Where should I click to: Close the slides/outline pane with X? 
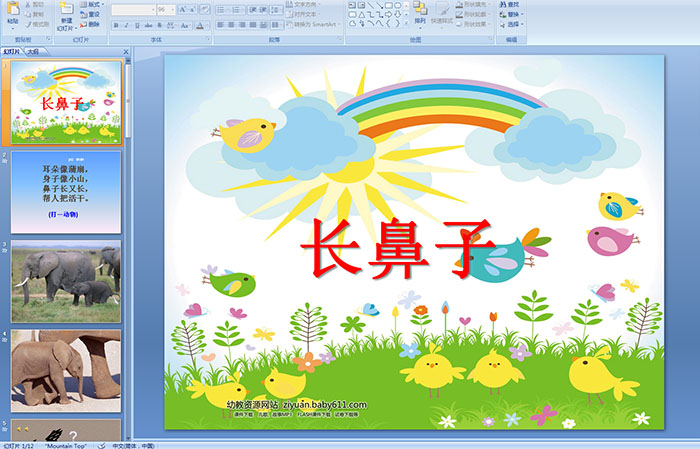[x=126, y=52]
